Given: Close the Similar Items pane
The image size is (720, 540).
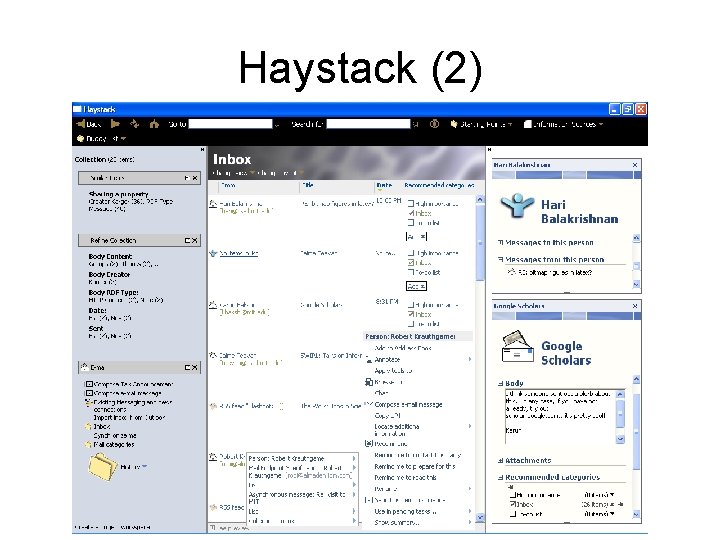Looking at the screenshot, I should coord(195,178).
